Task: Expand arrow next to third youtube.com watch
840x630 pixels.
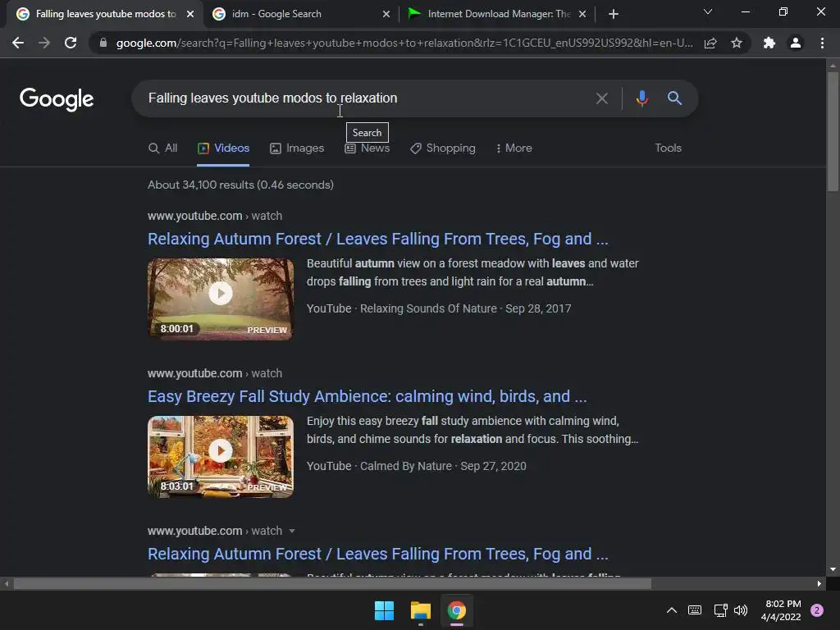Action: click(x=292, y=531)
